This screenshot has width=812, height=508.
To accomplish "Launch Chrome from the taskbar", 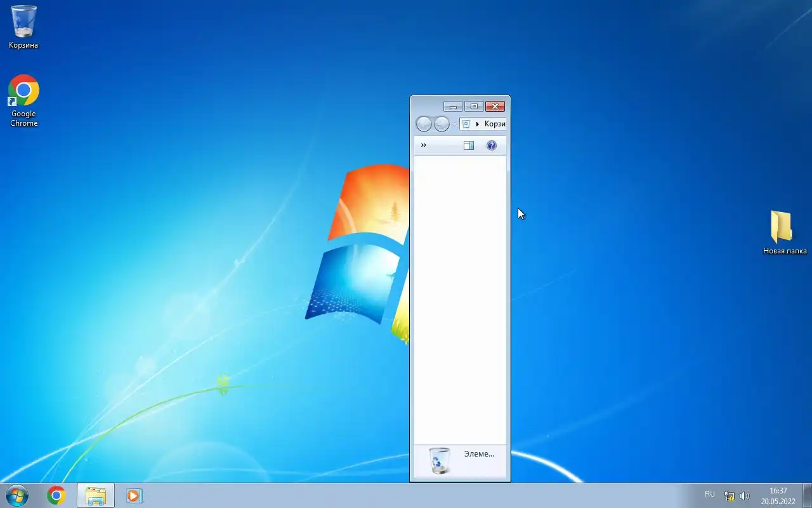I will pyautogui.click(x=56, y=495).
